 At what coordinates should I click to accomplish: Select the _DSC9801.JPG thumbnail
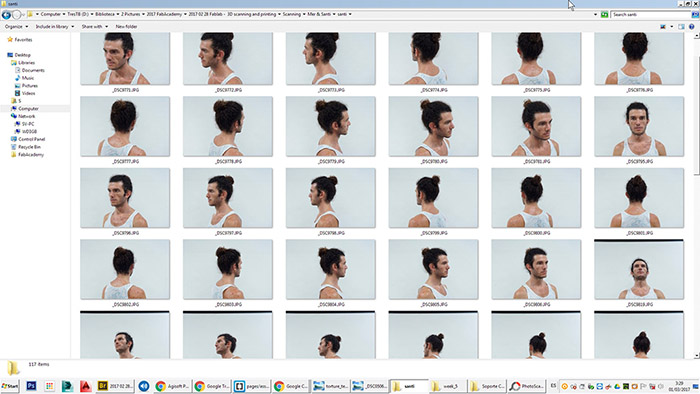pyautogui.click(x=639, y=198)
